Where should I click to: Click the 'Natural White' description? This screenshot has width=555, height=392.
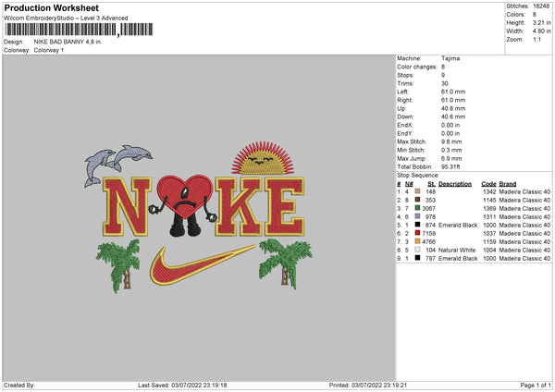[x=457, y=251]
